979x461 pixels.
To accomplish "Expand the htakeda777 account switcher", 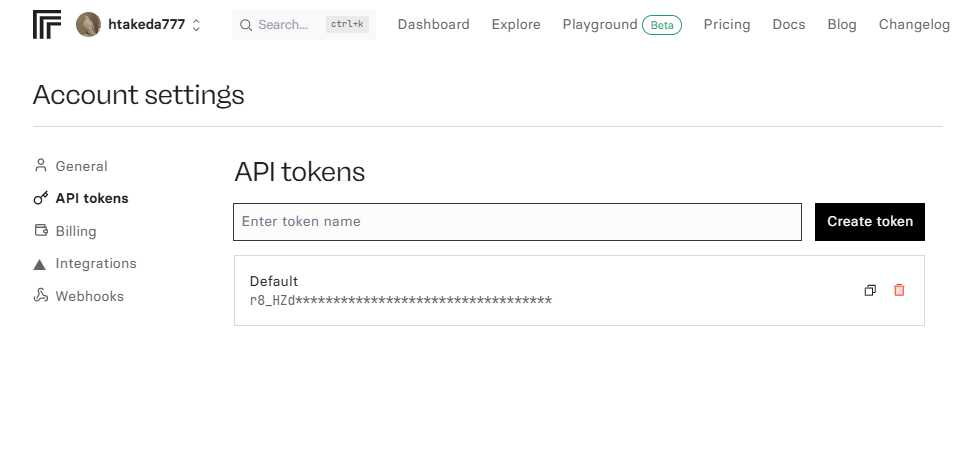I will [196, 25].
